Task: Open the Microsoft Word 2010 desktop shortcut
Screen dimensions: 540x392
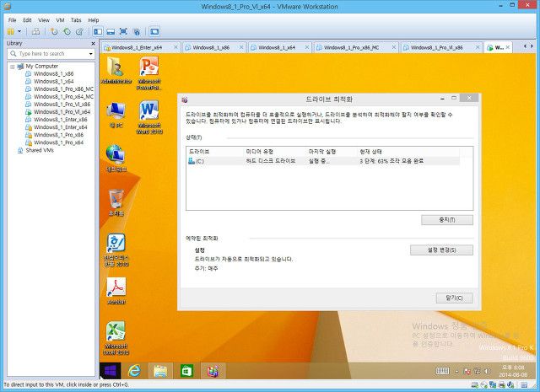Action: click(149, 117)
